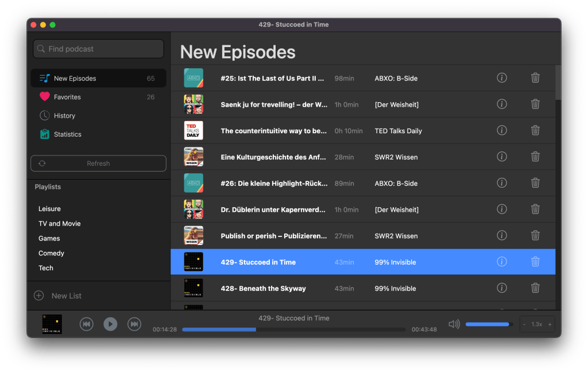The height and width of the screenshot is (373, 588).
Task: Create a New List playlist
Action: coord(66,296)
